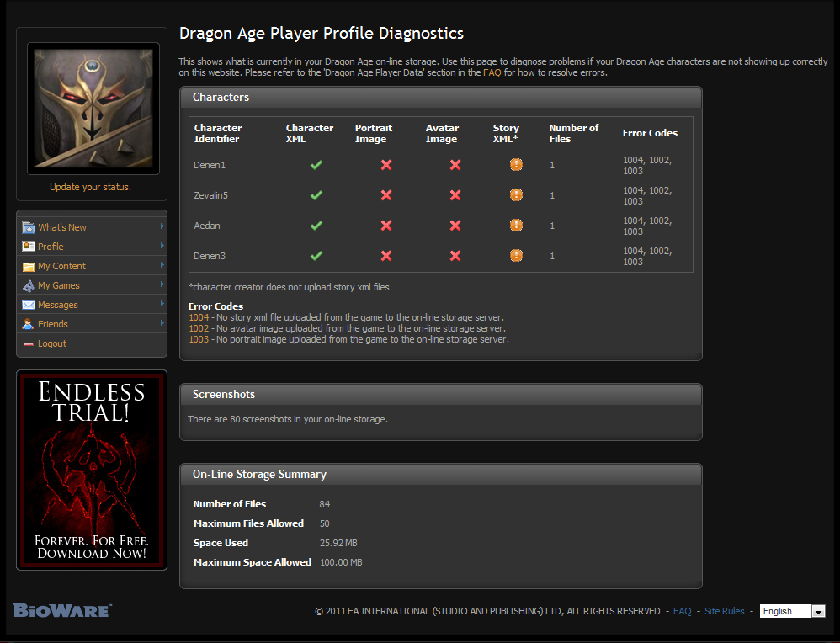Click the Profile ID card icon
This screenshot has width=840, height=643.
tap(29, 247)
